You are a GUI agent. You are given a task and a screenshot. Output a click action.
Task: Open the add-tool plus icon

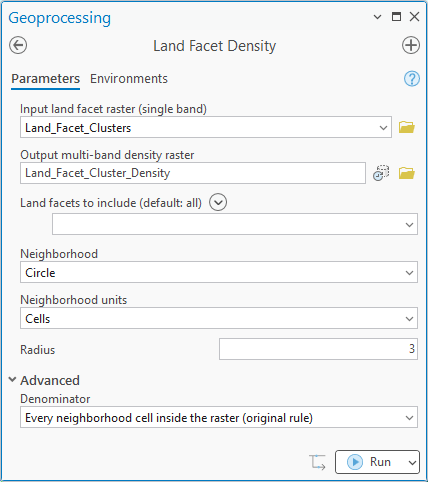pos(411,45)
